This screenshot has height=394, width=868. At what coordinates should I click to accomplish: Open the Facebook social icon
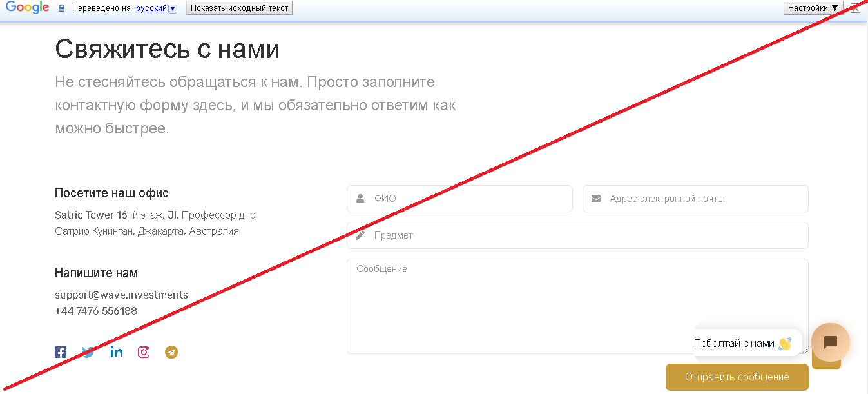tap(61, 352)
